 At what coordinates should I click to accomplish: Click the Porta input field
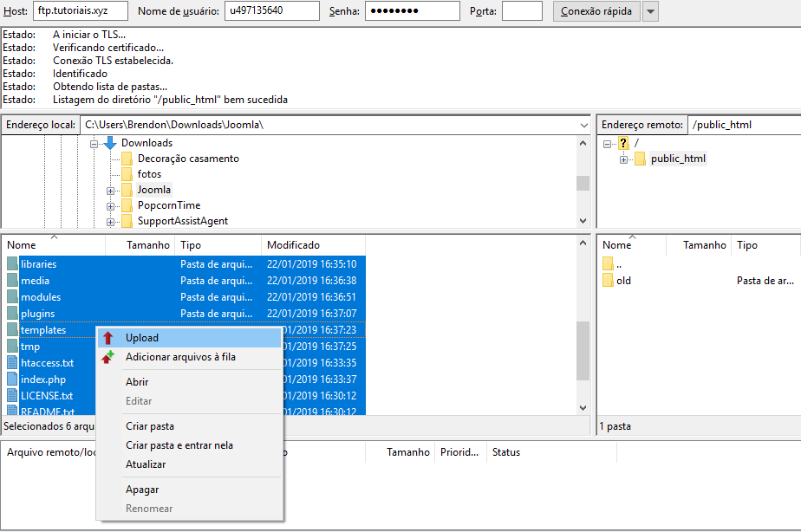coord(522,10)
